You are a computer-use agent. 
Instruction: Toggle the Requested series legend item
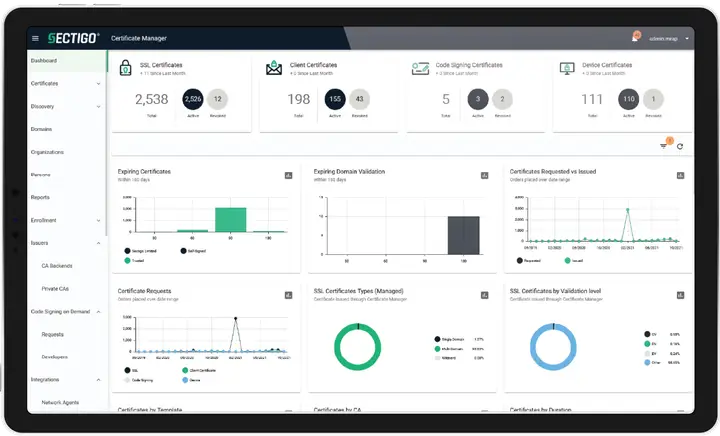(x=528, y=260)
